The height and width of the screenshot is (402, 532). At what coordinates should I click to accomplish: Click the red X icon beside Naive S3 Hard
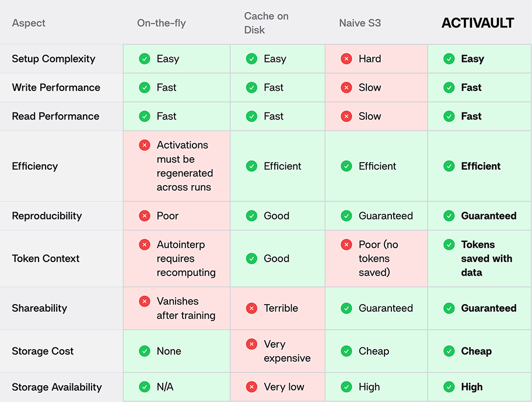[x=346, y=59]
